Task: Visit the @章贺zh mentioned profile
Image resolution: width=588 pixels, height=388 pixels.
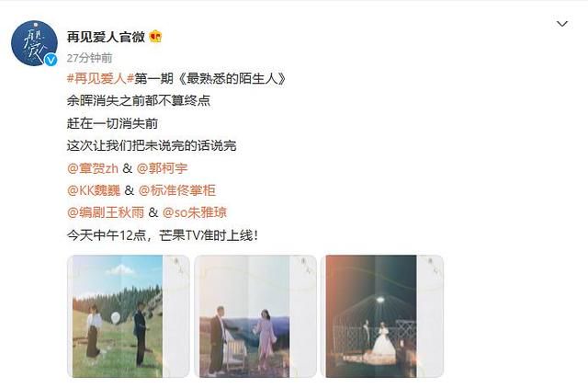Action: [93, 168]
